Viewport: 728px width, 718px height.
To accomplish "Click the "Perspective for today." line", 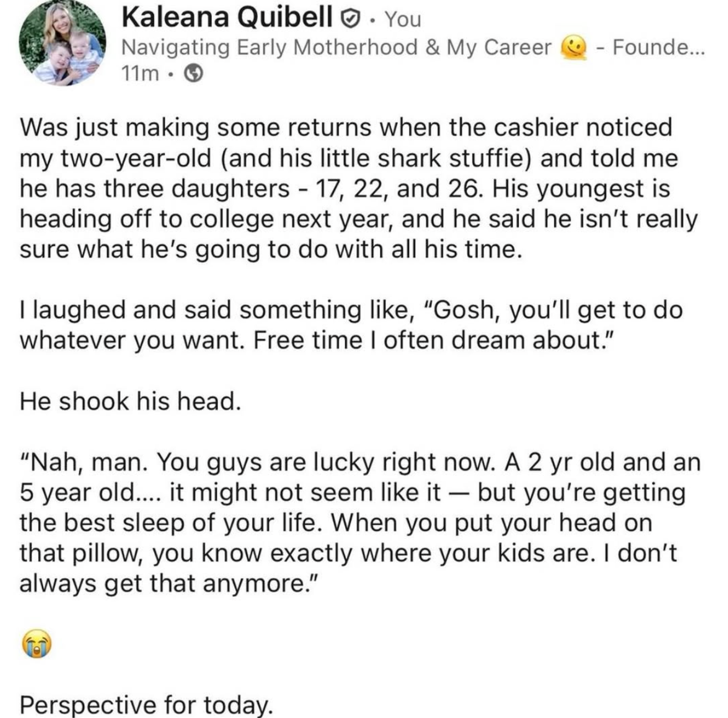I will pyautogui.click(x=146, y=705).
